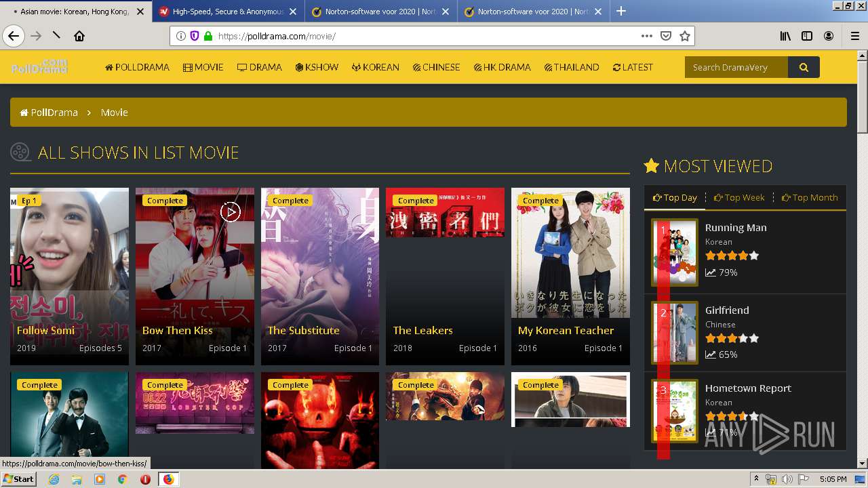Play Bow Then Kiss via play icon
The image size is (868, 488).
click(231, 212)
